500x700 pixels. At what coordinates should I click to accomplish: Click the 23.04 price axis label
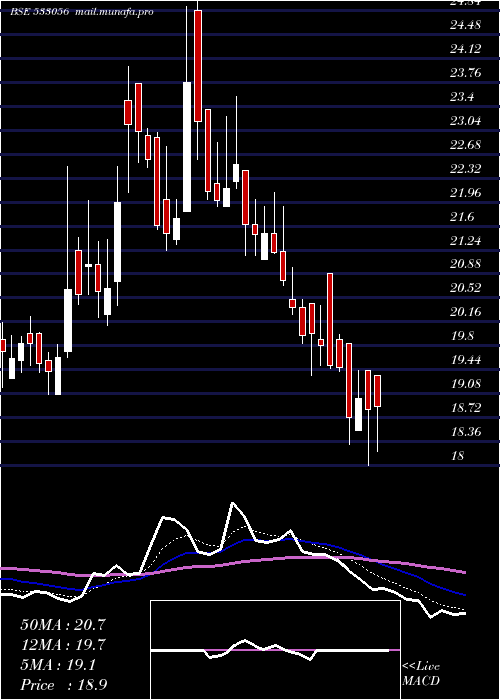tap(466, 121)
